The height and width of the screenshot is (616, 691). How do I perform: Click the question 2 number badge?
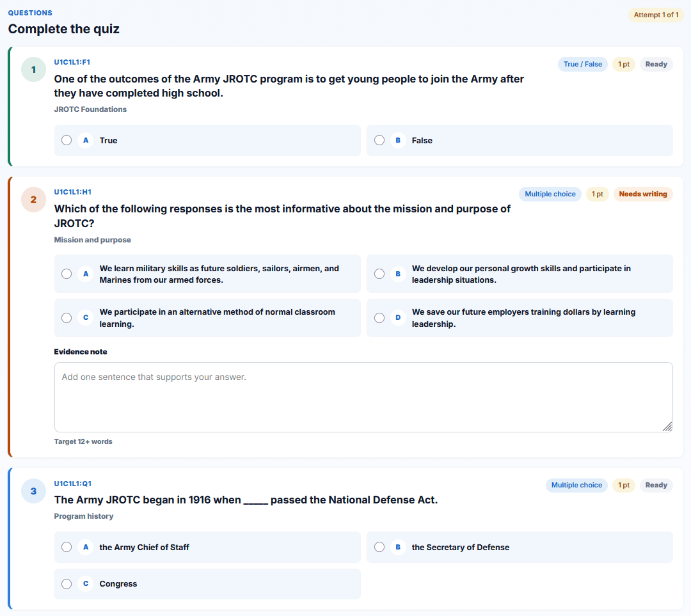(33, 200)
